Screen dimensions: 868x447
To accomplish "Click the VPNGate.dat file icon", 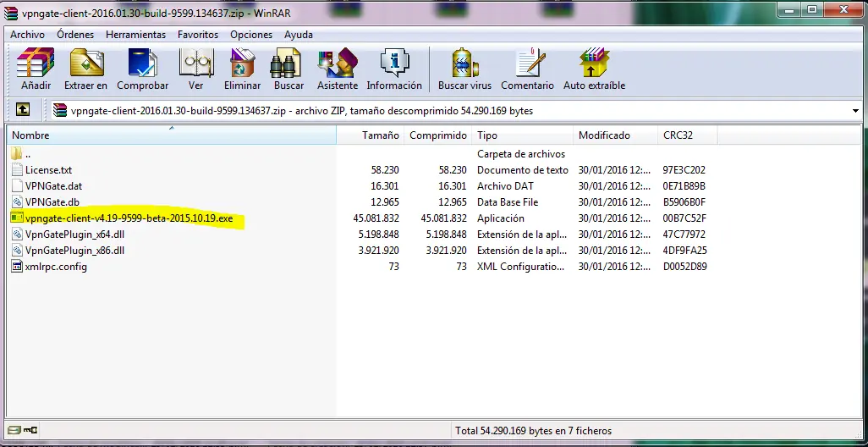I will 17,186.
